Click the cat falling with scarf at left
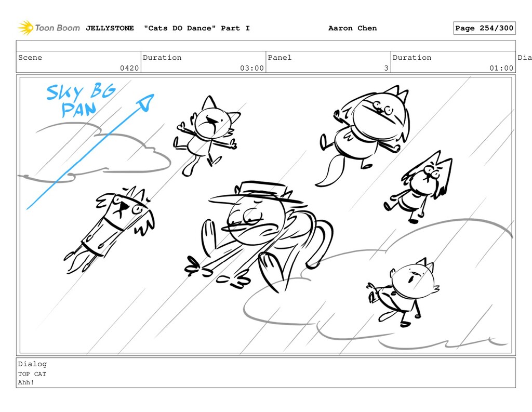Image resolution: width=532 pixels, height=412 pixels. [110, 229]
